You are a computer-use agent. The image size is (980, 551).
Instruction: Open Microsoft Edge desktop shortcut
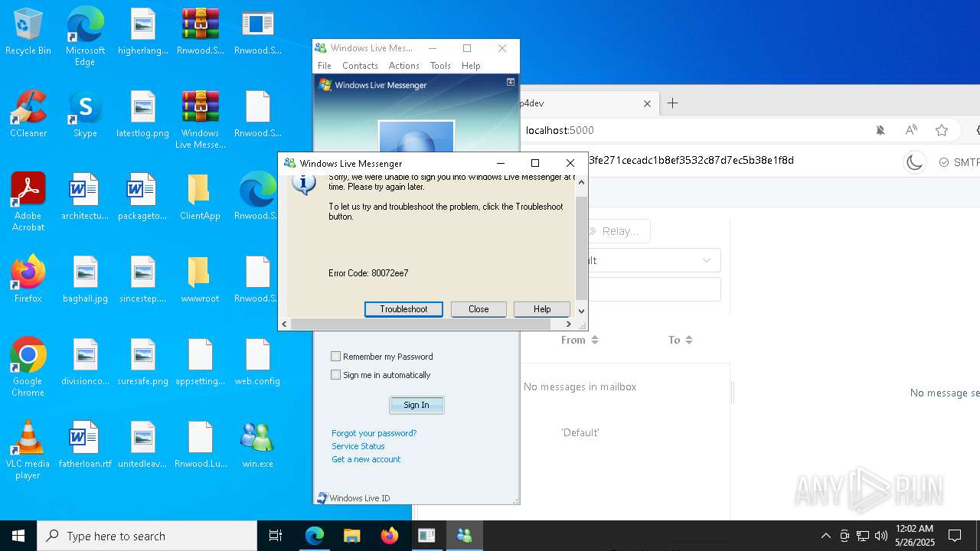tap(85, 36)
